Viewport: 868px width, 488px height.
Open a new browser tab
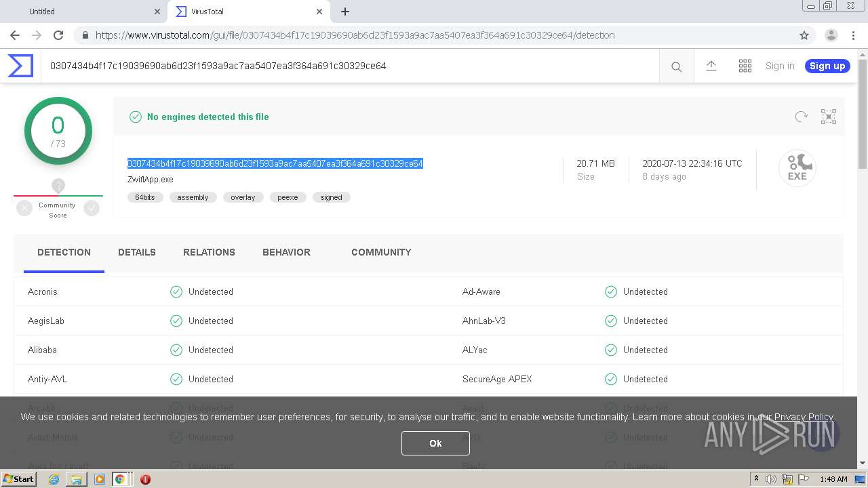click(345, 12)
